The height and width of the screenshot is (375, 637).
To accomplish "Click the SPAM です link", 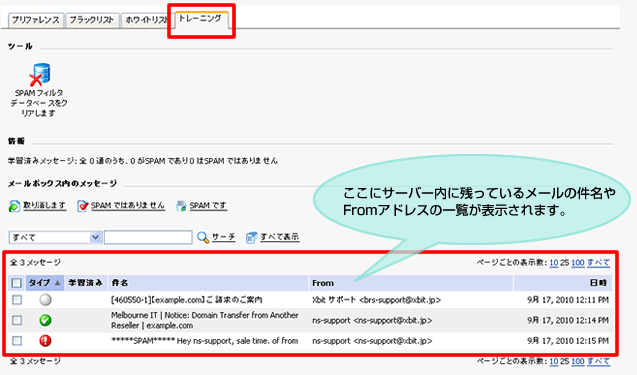I will pos(208,206).
